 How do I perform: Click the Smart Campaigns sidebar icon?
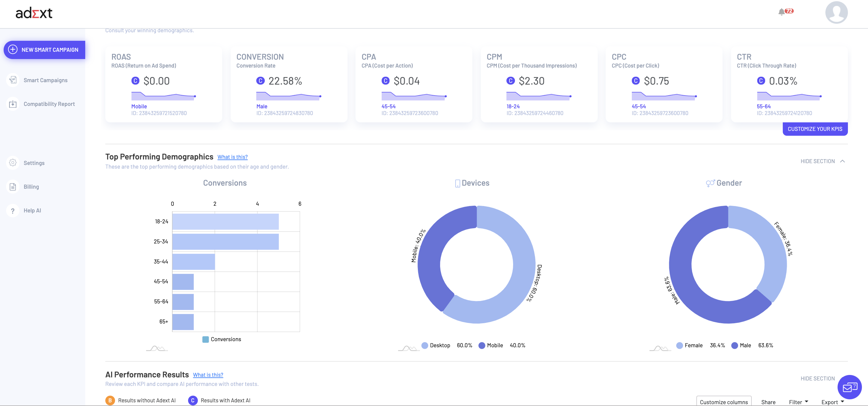(13, 80)
